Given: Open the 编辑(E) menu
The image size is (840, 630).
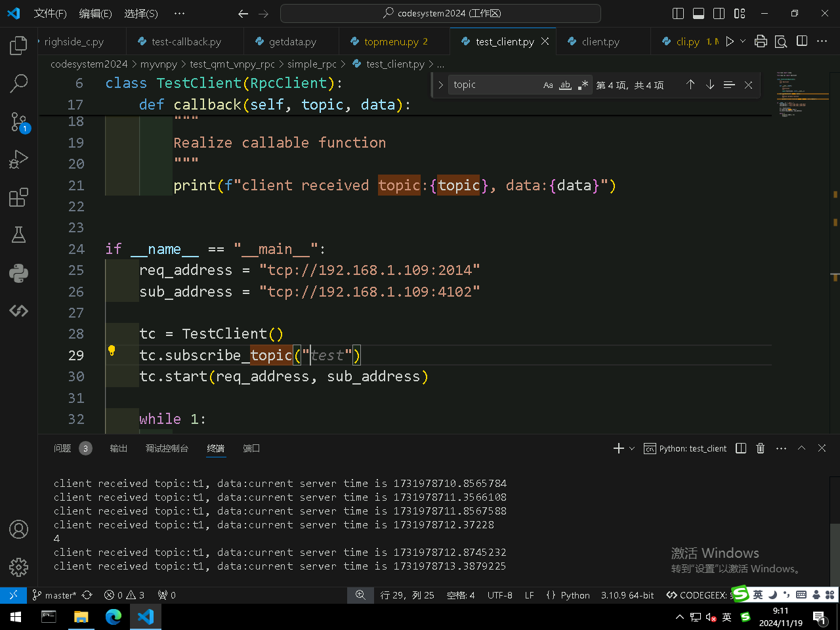Looking at the screenshot, I should click(x=95, y=13).
